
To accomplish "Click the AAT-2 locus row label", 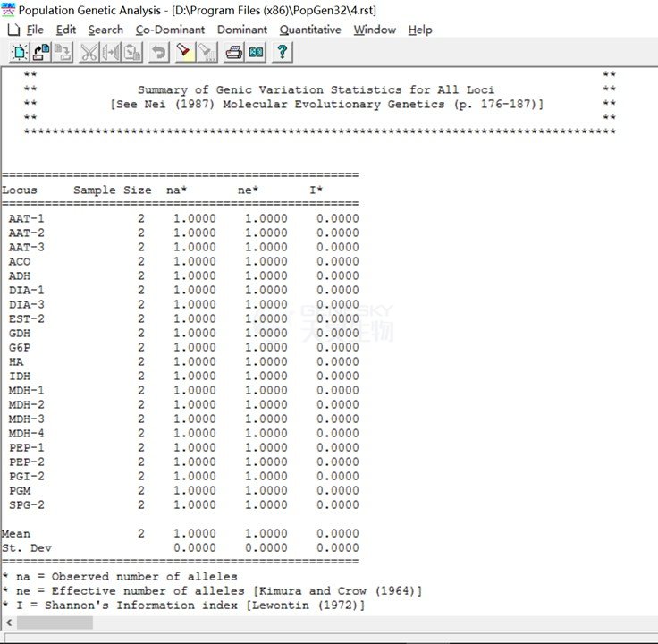I will (27, 233).
